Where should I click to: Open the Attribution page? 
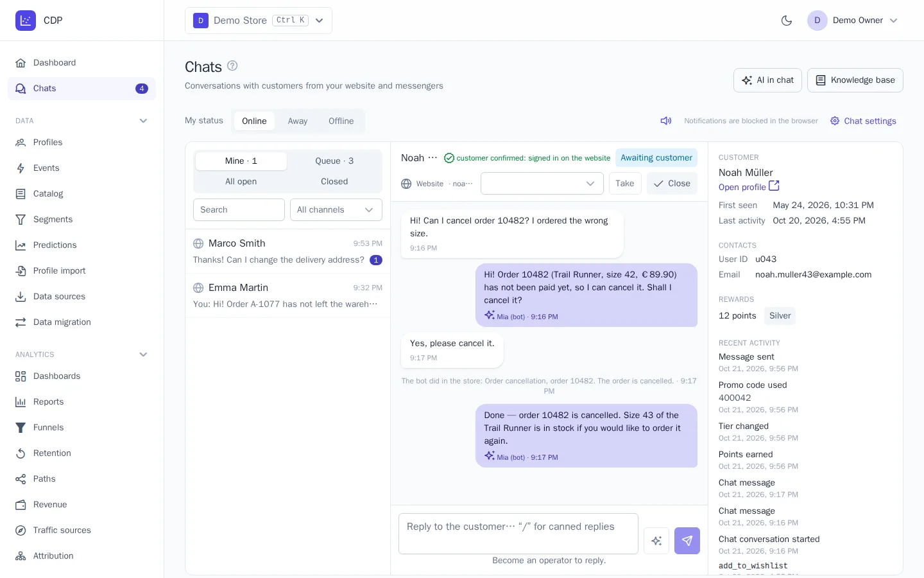[81, 556]
